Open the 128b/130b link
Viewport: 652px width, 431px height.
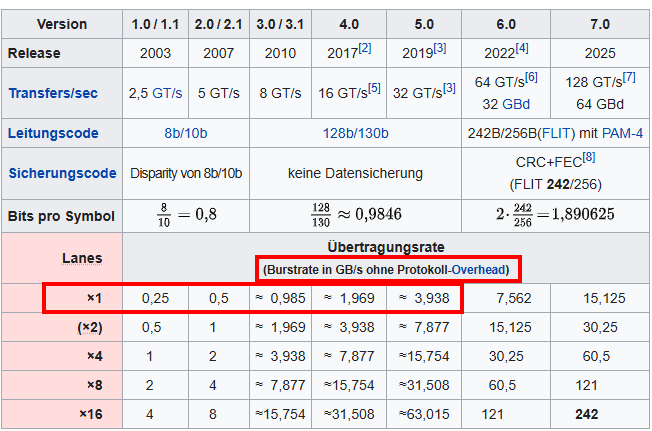click(x=356, y=133)
